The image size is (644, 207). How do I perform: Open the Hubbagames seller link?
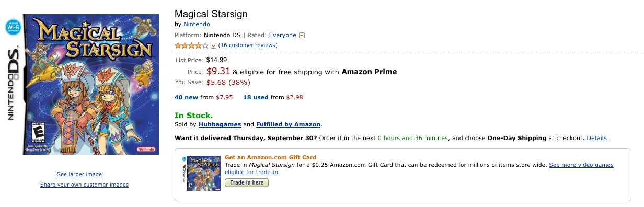click(x=220, y=124)
